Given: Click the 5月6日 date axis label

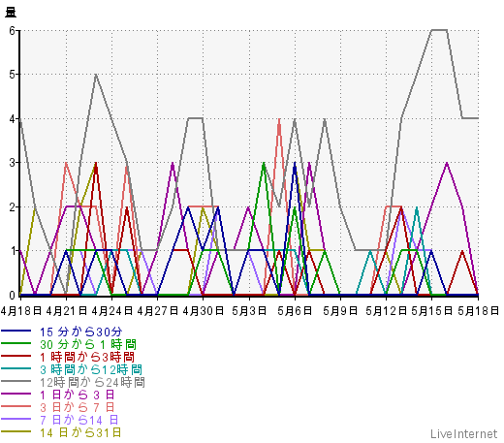Looking at the screenshot, I should [x=295, y=311].
